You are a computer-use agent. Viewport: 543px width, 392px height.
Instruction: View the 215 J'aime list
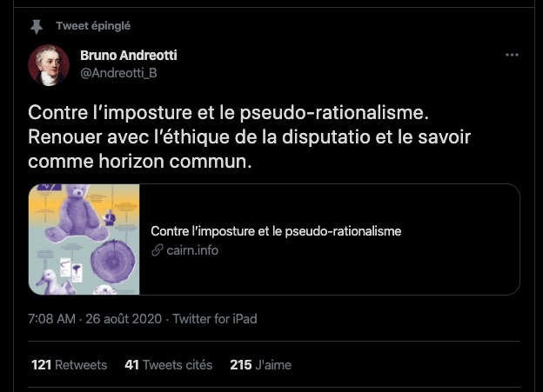click(260, 365)
